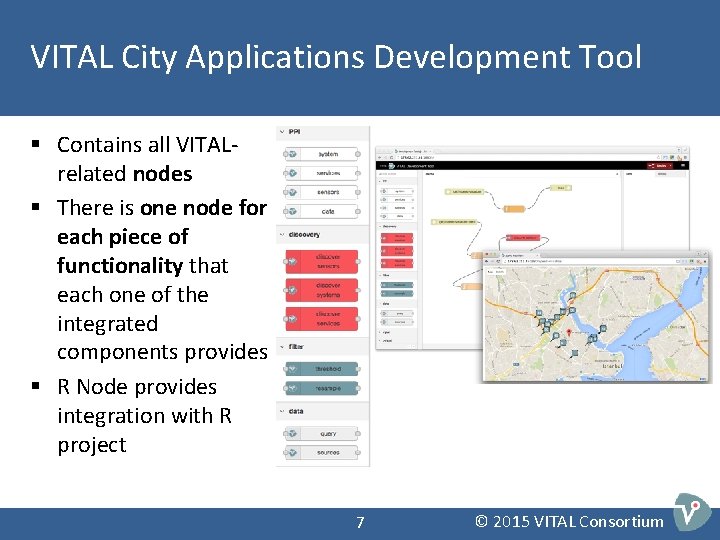The image size is (720, 540).
Task: Click the lower yellow inject node on canvas
Action: coord(454,222)
